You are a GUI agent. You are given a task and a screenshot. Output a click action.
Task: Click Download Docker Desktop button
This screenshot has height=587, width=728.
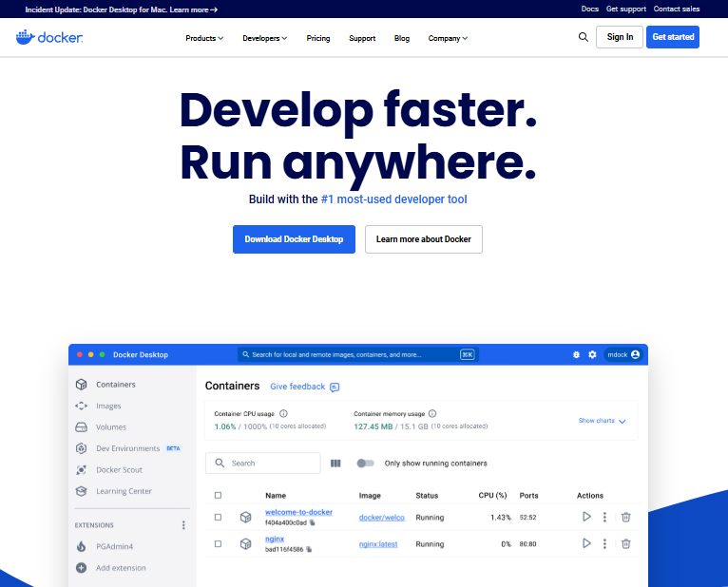pos(294,239)
